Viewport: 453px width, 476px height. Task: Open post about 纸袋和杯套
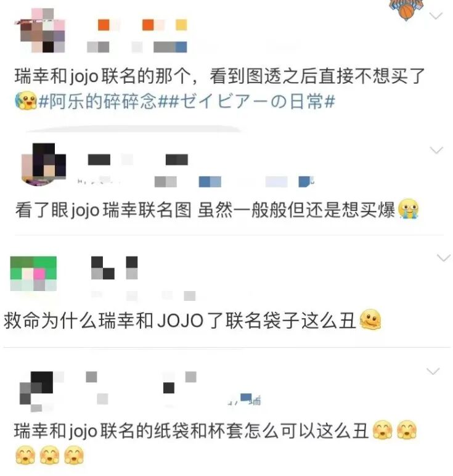tap(191, 430)
